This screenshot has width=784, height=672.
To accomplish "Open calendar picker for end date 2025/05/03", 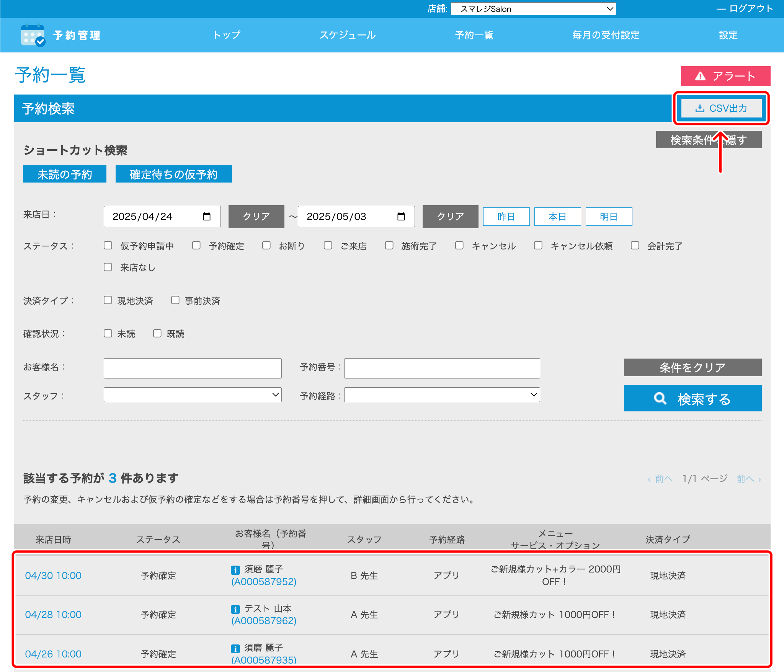I will [401, 217].
